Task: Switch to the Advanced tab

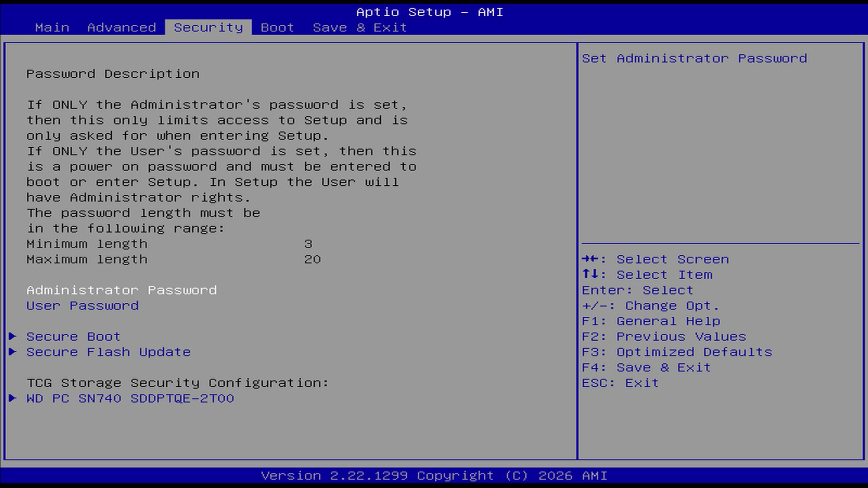Action: click(121, 28)
